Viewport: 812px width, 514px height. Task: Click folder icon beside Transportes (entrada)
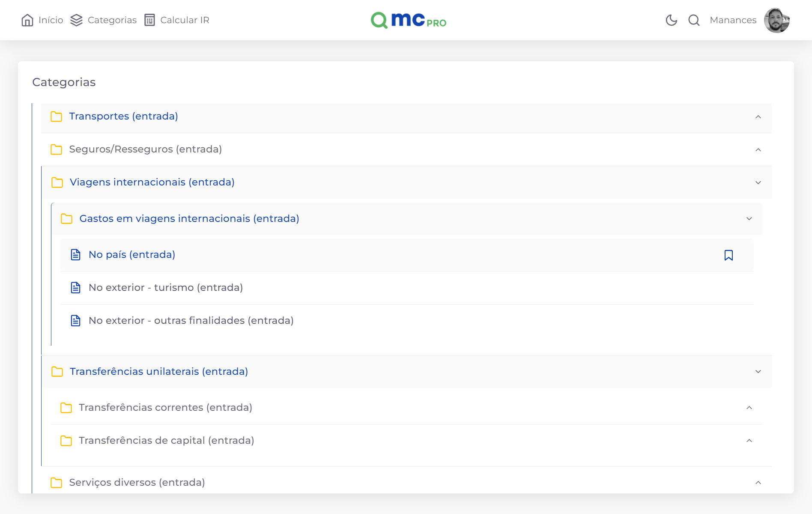tap(56, 117)
